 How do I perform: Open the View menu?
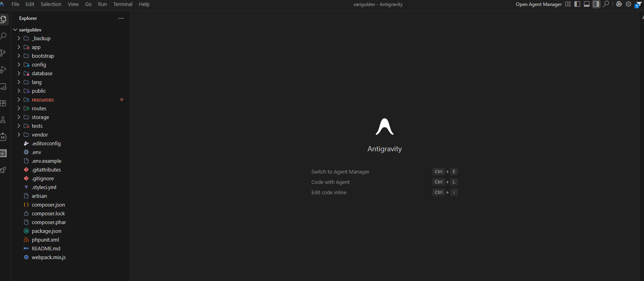click(73, 4)
